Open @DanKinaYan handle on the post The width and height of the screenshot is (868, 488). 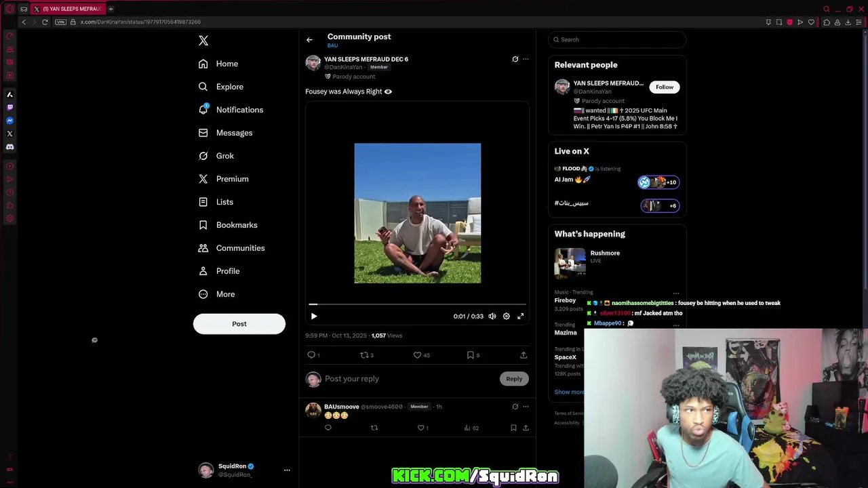(343, 67)
